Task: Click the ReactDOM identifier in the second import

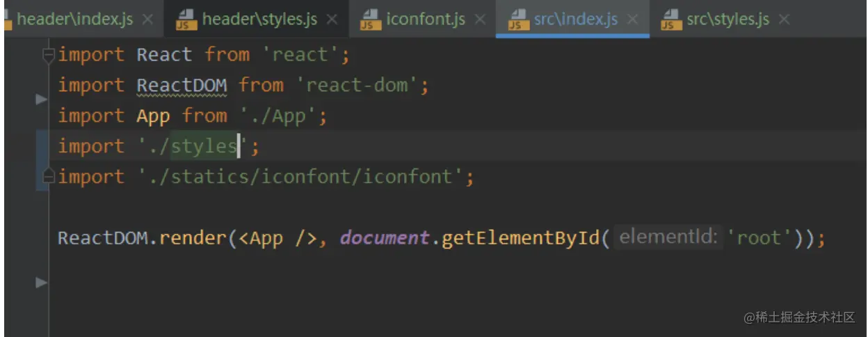Action: point(182,85)
